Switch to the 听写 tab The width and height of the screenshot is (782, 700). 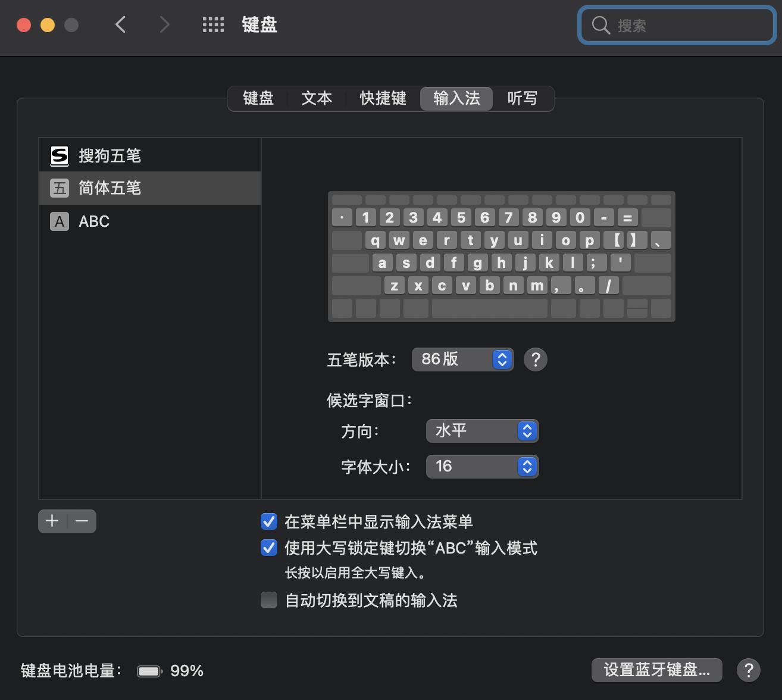tap(521, 98)
